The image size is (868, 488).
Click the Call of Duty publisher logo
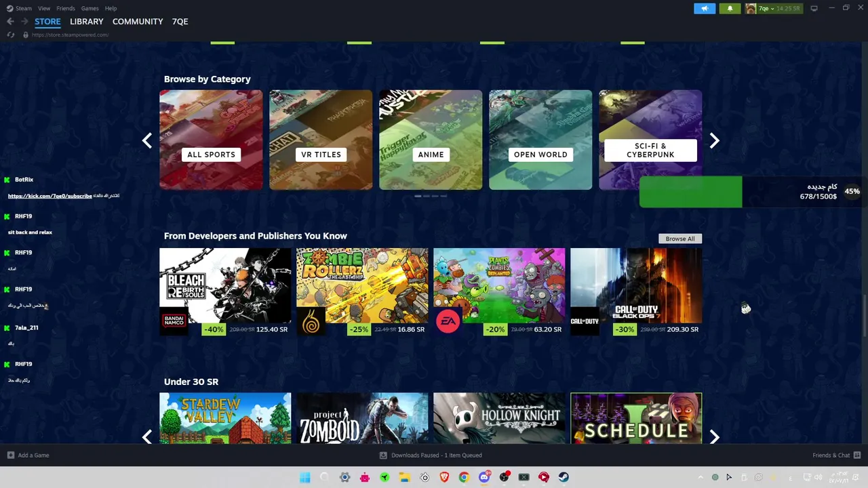(585, 321)
